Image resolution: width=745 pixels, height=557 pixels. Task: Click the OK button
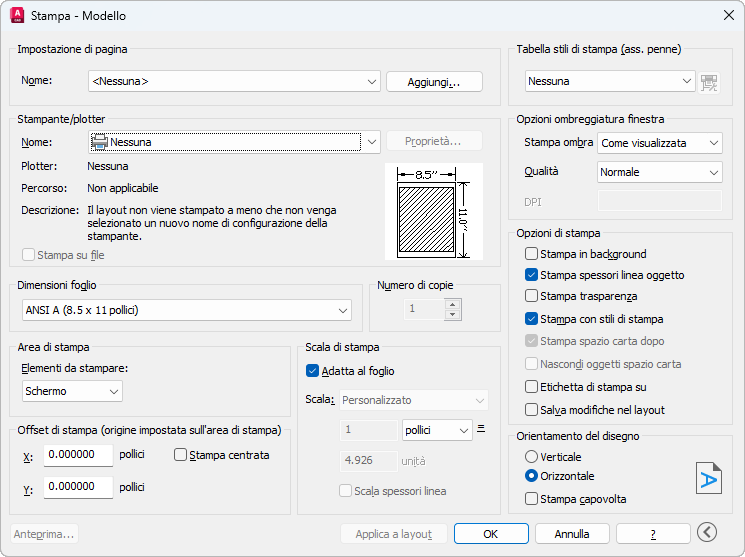pos(491,534)
